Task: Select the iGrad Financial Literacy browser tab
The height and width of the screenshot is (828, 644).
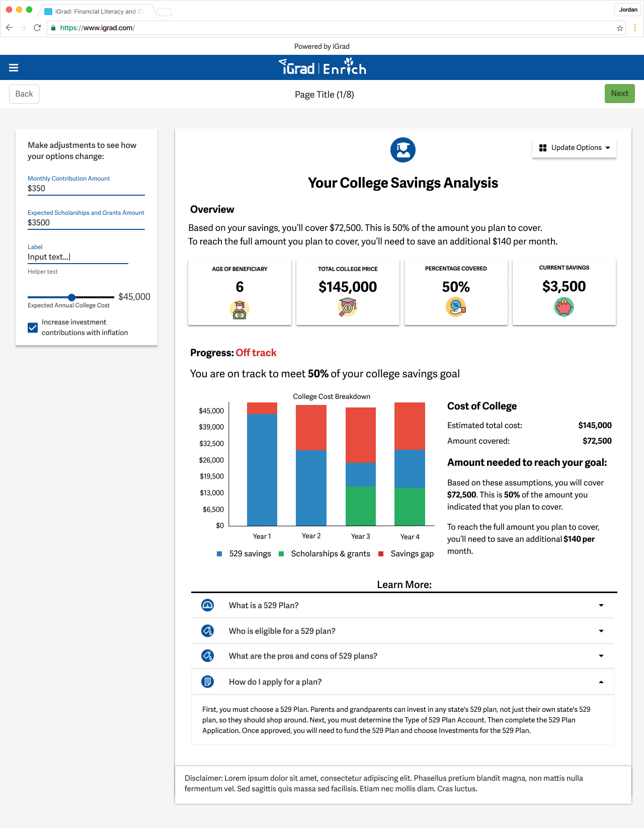Action: coord(97,11)
